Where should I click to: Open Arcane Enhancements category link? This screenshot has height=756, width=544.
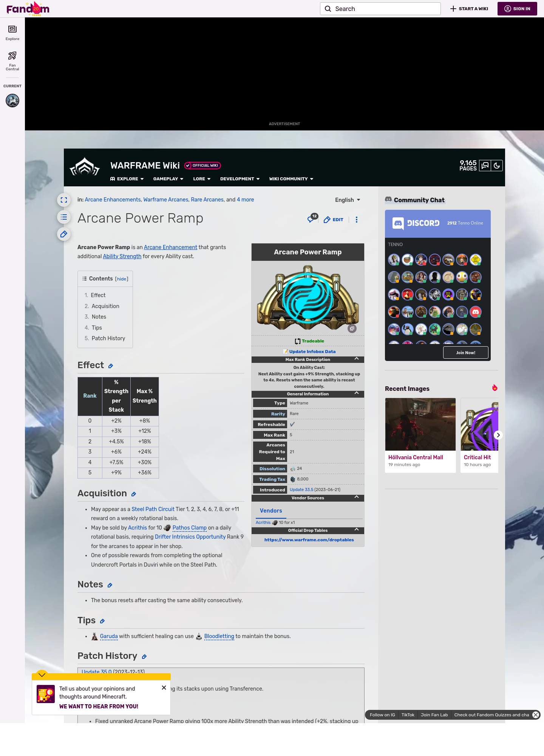click(113, 200)
